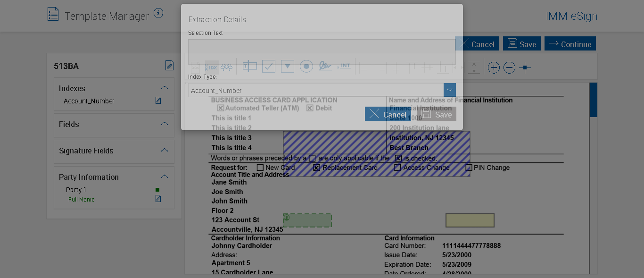Click the empty box before 'are only applicable'
Image resolution: width=644 pixels, height=278 pixels.
click(312, 158)
